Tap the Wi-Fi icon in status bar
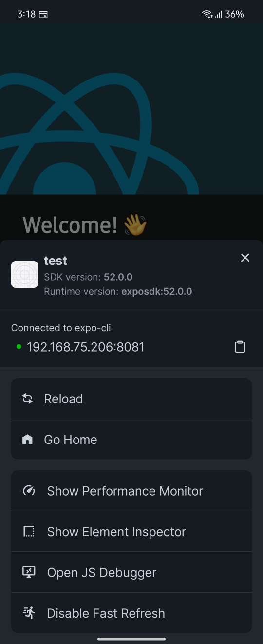This screenshot has width=263, height=644. point(207,14)
